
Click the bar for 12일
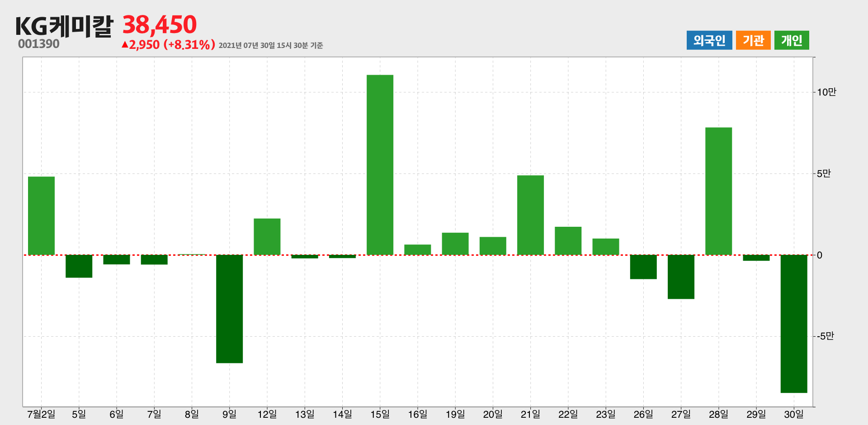click(267, 237)
